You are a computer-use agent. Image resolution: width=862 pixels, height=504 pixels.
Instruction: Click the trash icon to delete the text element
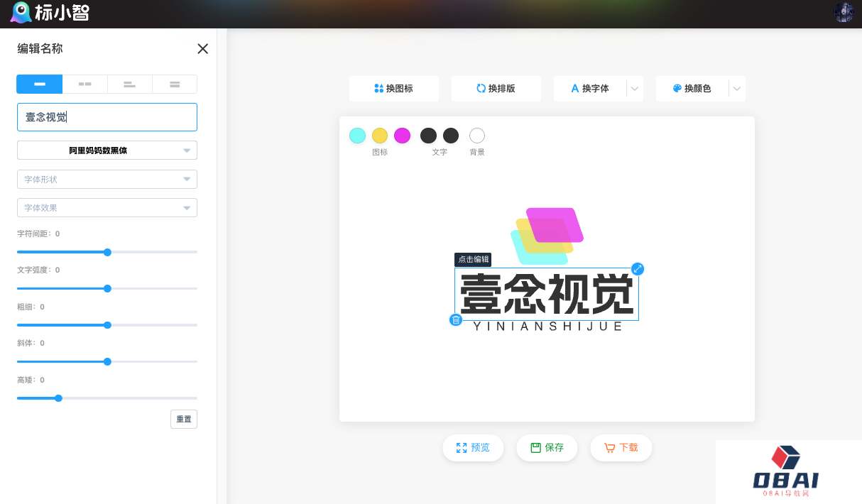456,319
